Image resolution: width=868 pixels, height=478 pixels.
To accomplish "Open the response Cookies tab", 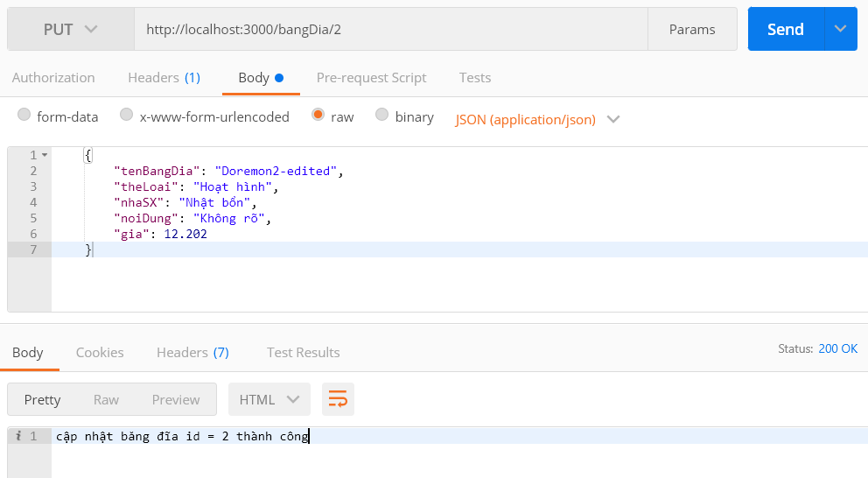I will [x=100, y=352].
